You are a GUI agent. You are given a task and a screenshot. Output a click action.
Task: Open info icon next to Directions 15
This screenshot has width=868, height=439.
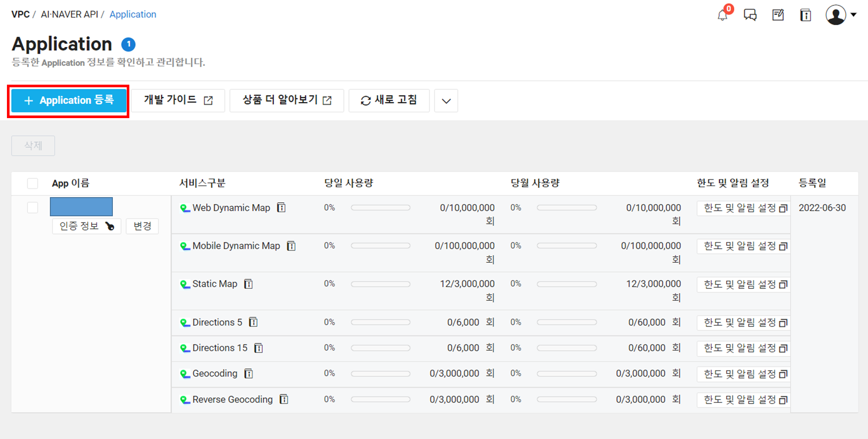tap(259, 348)
